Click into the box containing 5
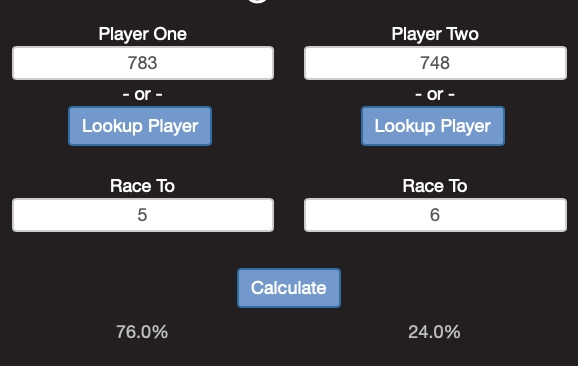 click(x=143, y=215)
